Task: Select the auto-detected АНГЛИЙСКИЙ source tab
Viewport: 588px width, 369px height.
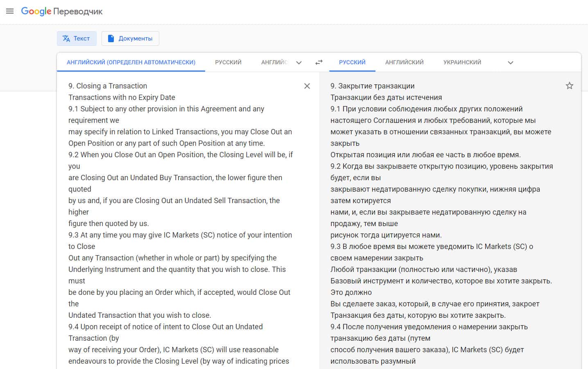Action: click(x=131, y=62)
